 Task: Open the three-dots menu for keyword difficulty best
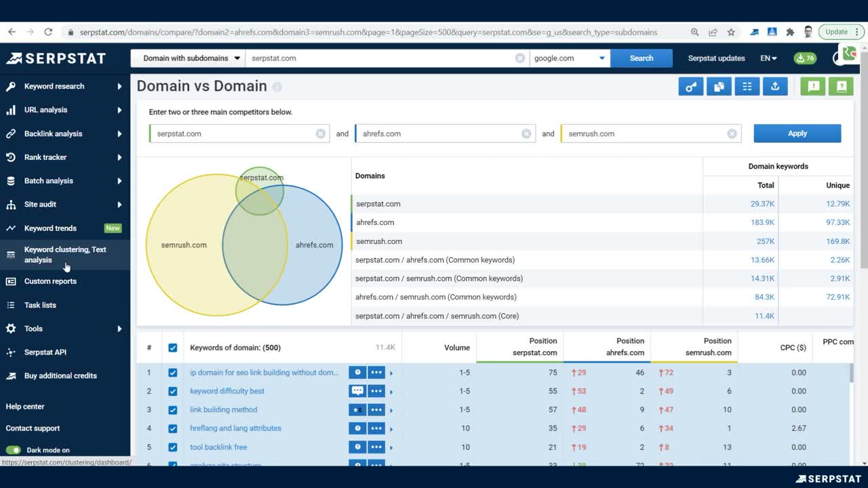[376, 391]
